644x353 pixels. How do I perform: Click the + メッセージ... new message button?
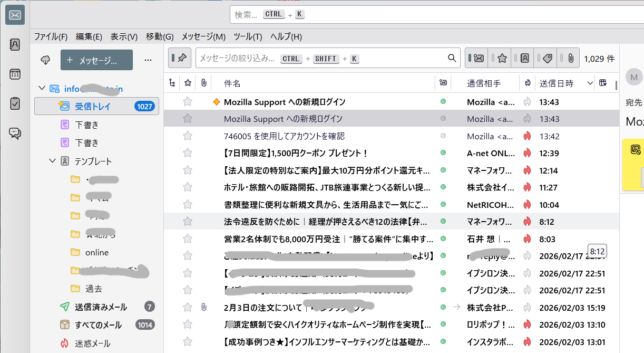(x=96, y=60)
